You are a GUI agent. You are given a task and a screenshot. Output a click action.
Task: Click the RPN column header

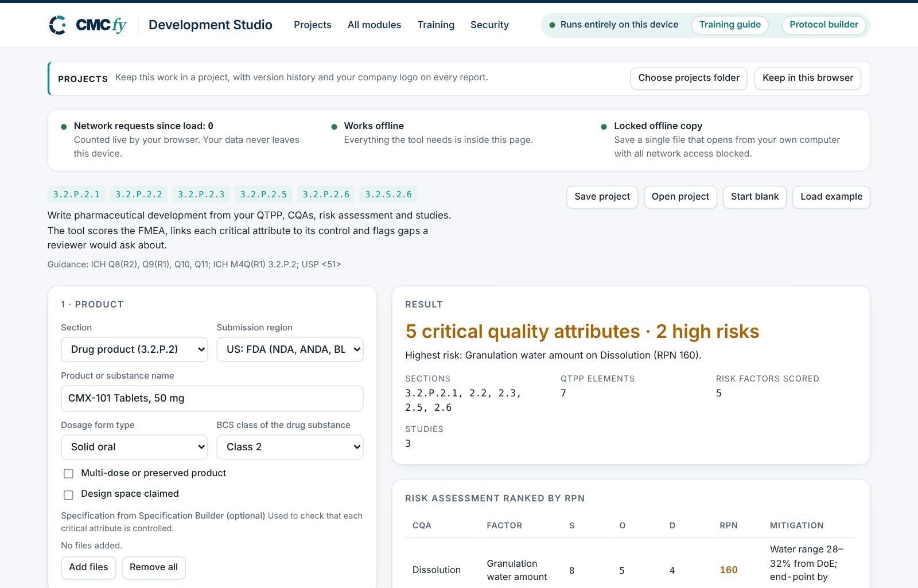point(729,525)
